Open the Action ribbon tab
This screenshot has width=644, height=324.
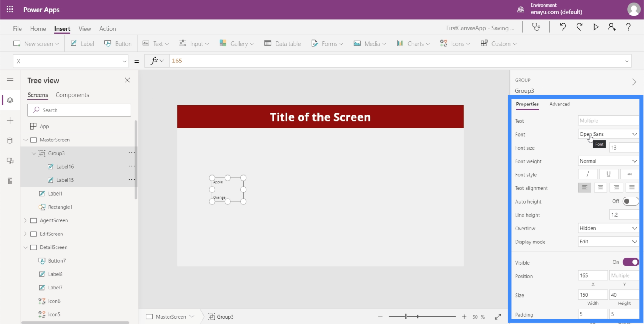click(x=108, y=28)
